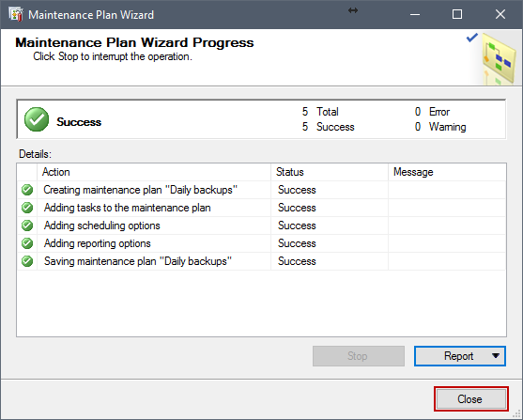Screen dimensions: 523x420
Task: Select the Adding scheduling options row
Action: tap(261, 226)
